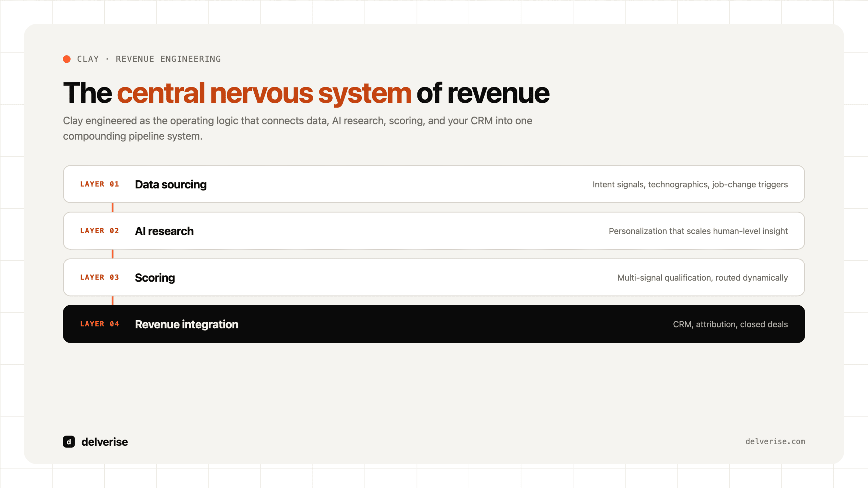Click the 'LAYER 03' label
The image size is (868, 488).
pyautogui.click(x=100, y=278)
